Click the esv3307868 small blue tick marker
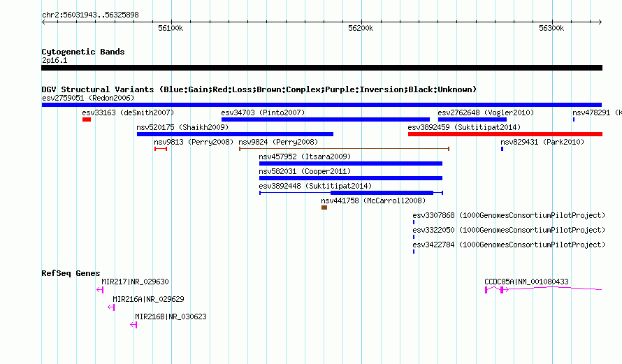Viewport: 622px width, 364px height. coord(414,222)
